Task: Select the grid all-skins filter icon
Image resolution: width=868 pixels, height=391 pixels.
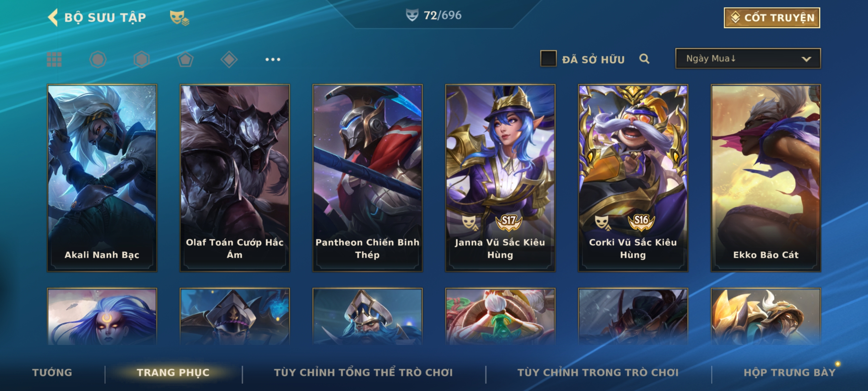Action: point(54,59)
